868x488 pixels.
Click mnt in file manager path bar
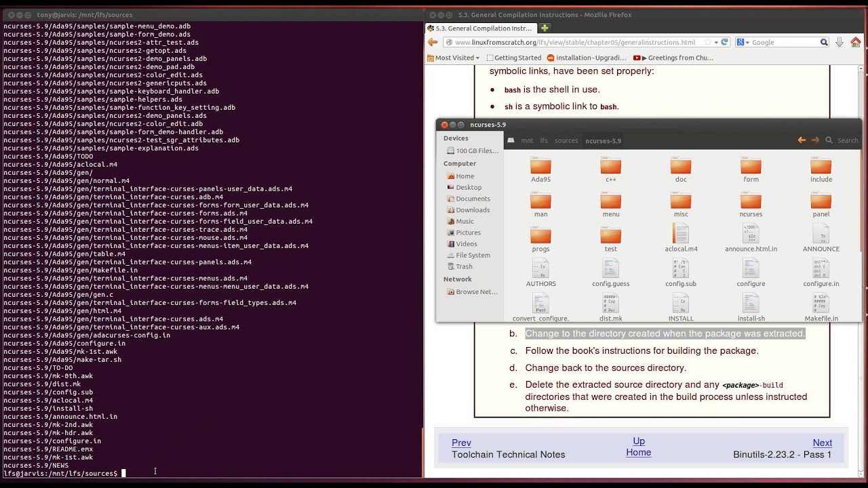coord(527,141)
